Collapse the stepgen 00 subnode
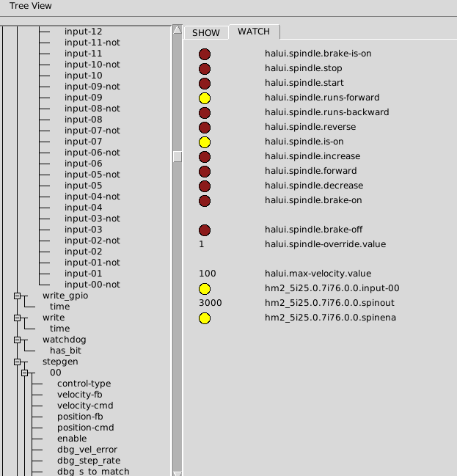This screenshot has width=457, height=476. click(x=24, y=373)
